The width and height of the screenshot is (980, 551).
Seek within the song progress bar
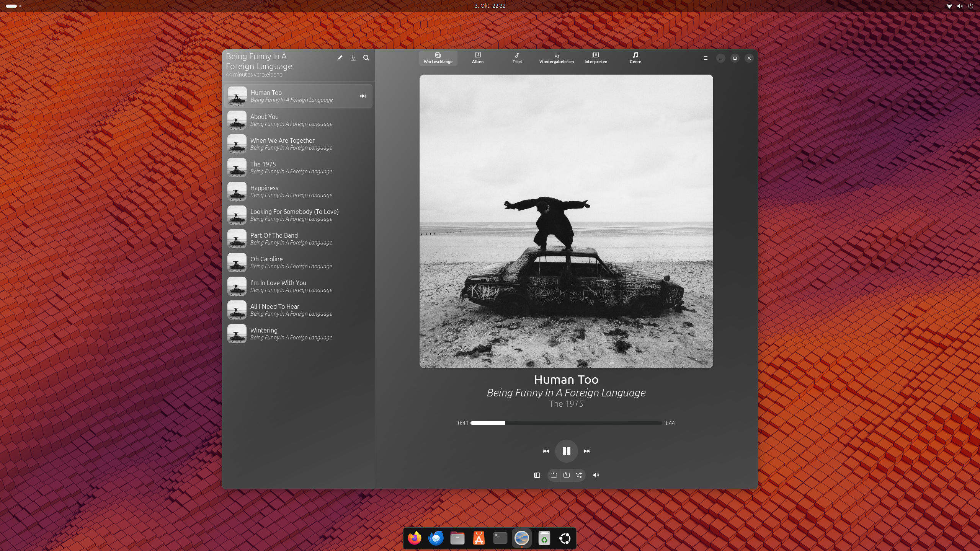(566, 423)
